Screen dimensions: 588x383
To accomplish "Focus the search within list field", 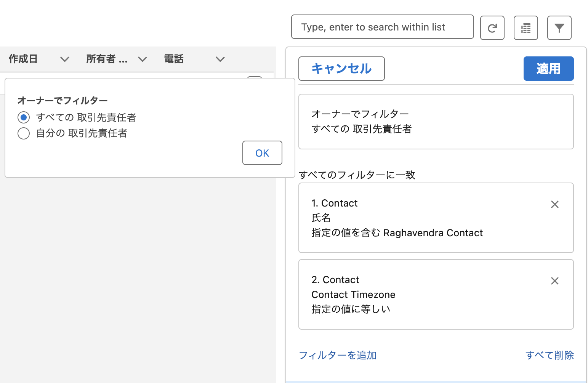I will (382, 27).
